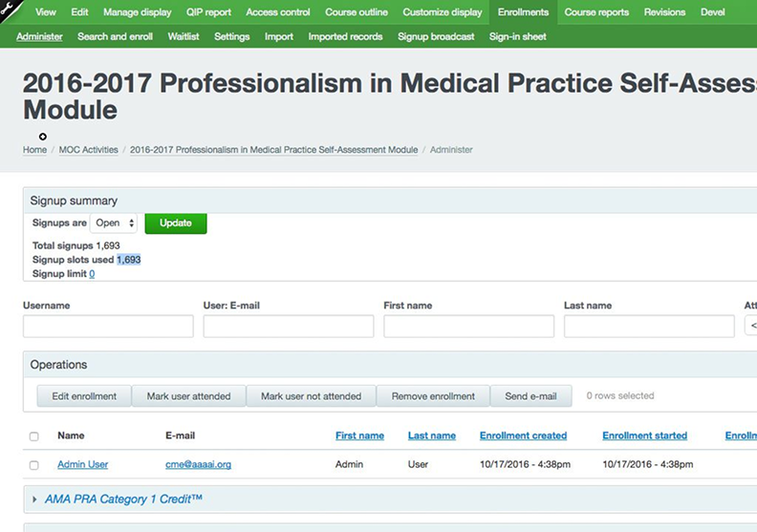Go to the Waitlist subtab
757x532 pixels.
click(178, 36)
